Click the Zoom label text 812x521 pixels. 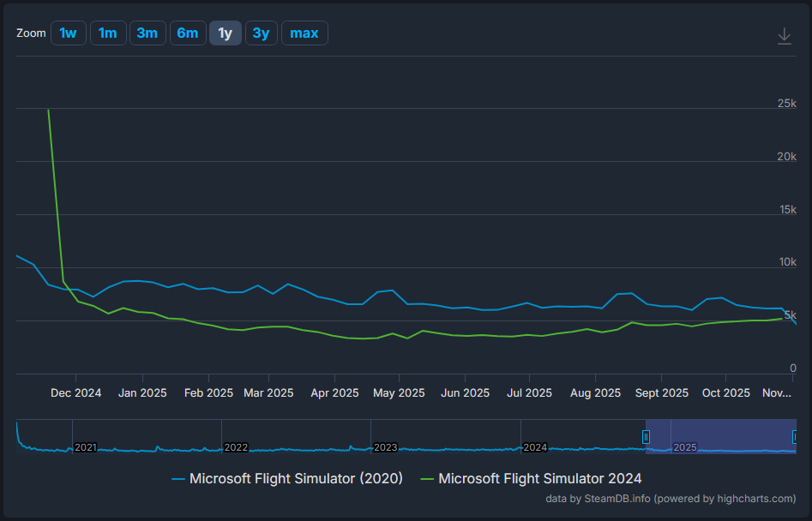pos(31,33)
